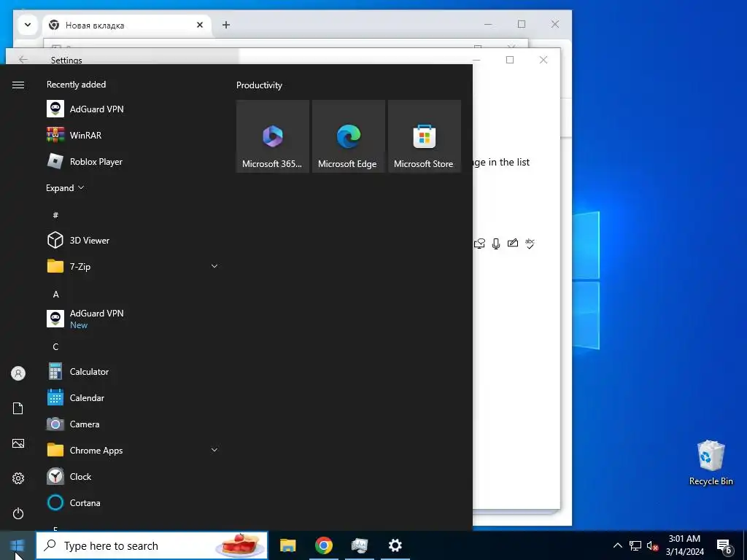This screenshot has height=560, width=747.
Task: Open Pictures from Start sidebar
Action: tap(18, 443)
